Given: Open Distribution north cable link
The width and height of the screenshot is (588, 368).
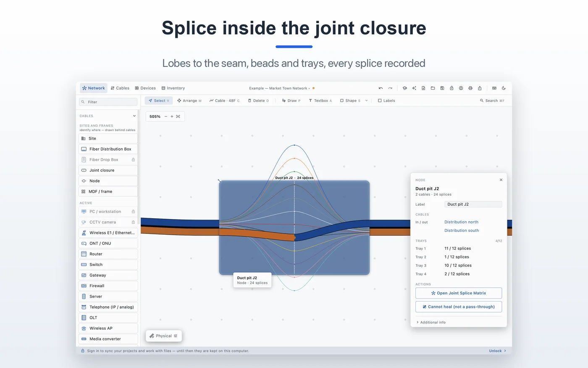Looking at the screenshot, I should pos(461,222).
